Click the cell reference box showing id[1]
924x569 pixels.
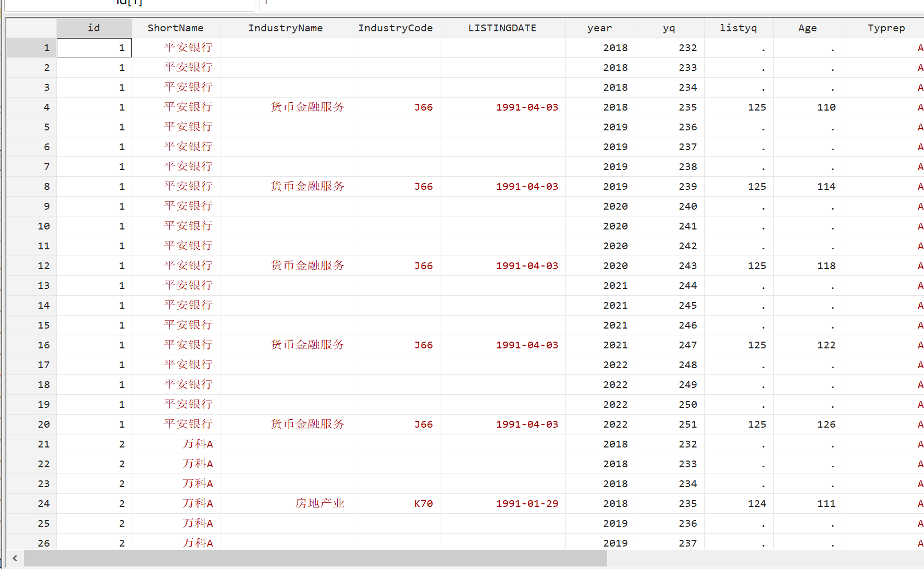[129, 4]
